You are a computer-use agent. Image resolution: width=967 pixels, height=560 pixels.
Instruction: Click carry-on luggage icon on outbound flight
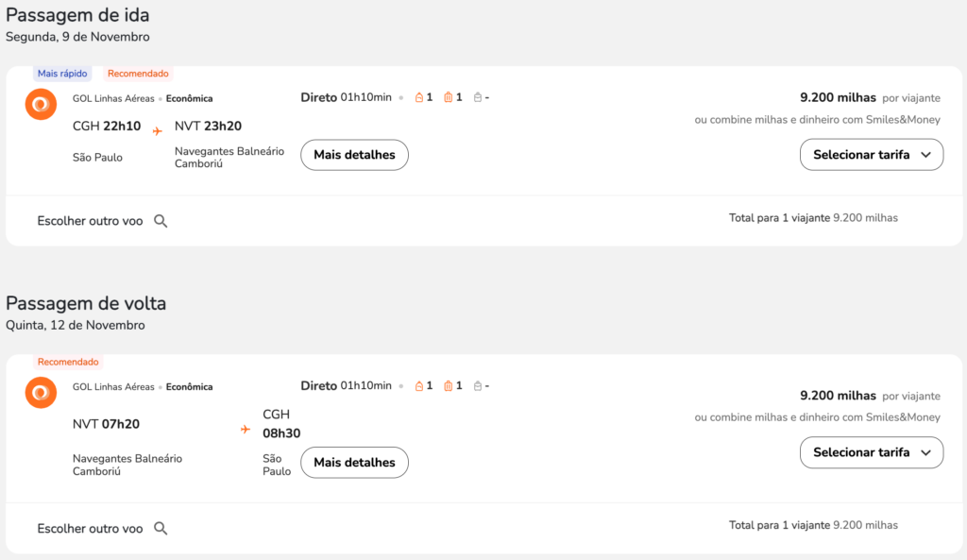(449, 97)
